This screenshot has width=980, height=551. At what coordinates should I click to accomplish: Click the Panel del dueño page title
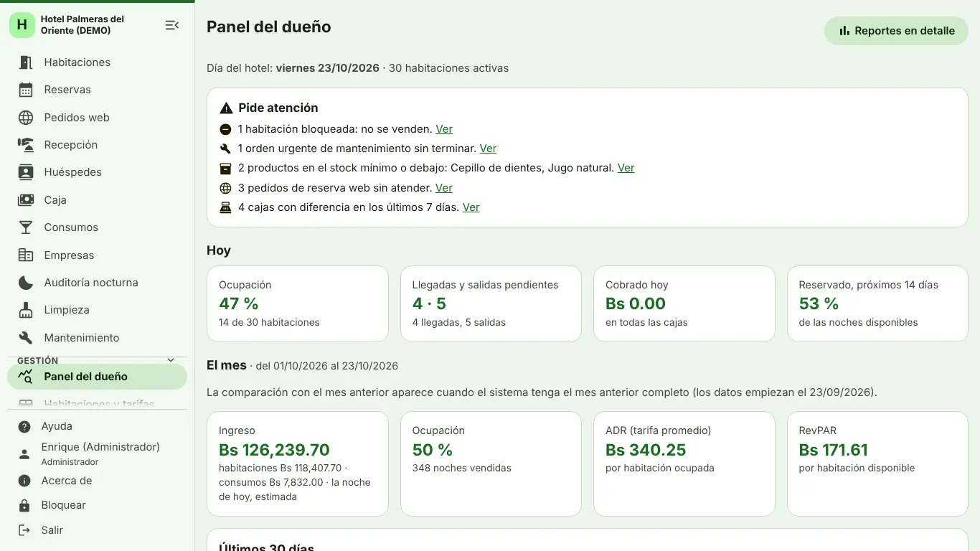click(269, 27)
